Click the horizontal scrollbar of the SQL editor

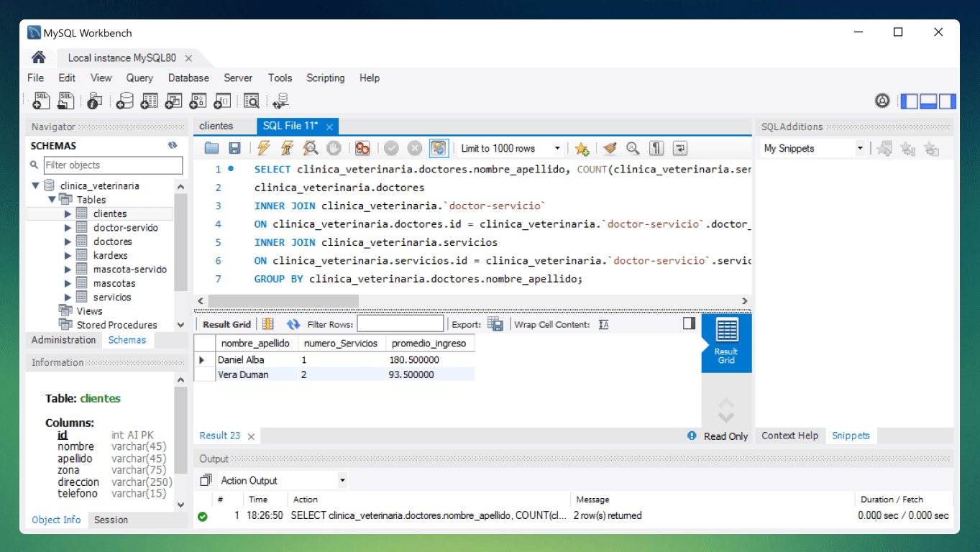point(283,301)
